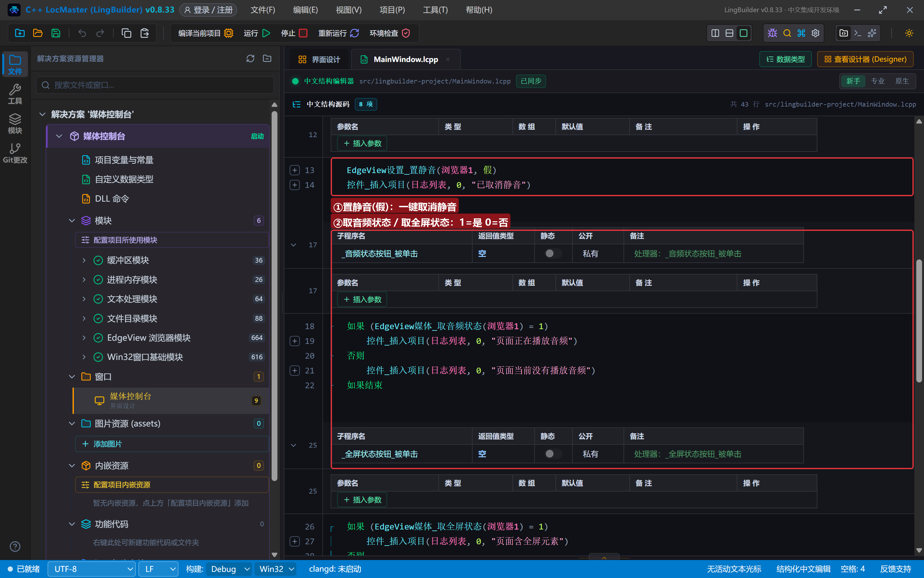Screen dimensions: 924x578
Task: Select the split-horizontal layout icon
Action: tap(729, 33)
